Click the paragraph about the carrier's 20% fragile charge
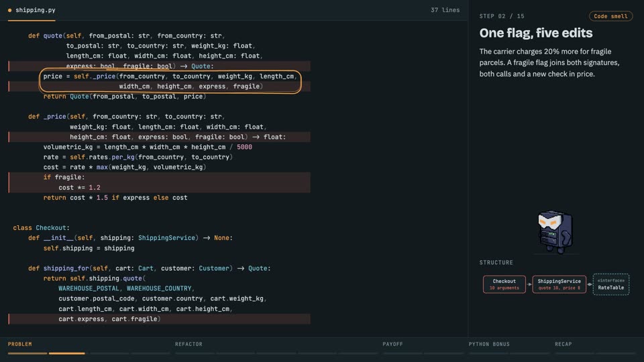644x362 pixels. (549, 63)
